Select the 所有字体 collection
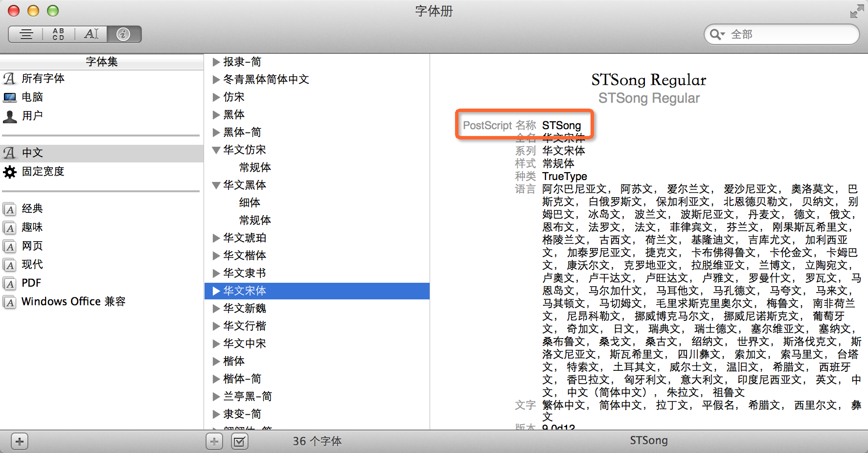 [43, 78]
